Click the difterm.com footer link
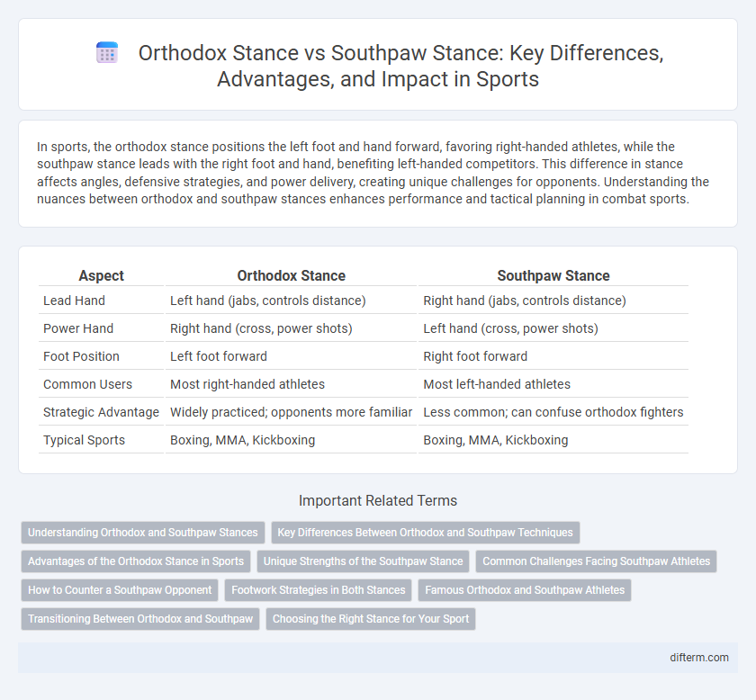 point(699,658)
